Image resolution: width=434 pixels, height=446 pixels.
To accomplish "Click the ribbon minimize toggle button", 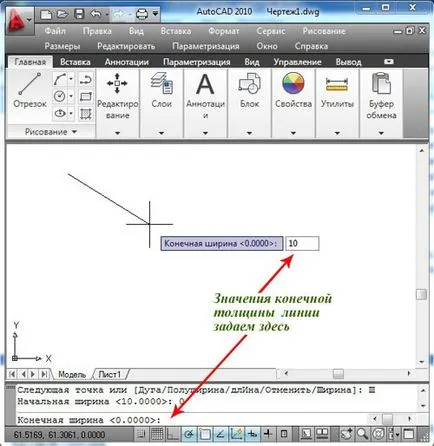I will pos(389,62).
